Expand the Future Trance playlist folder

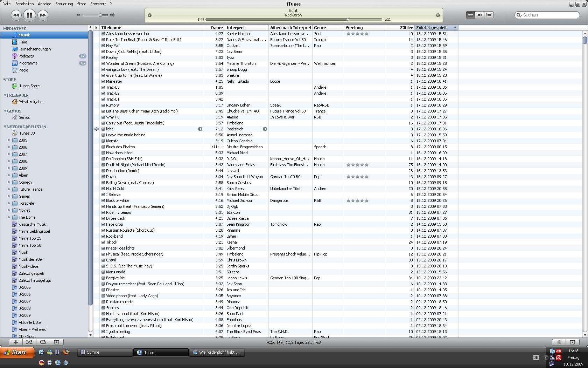pyautogui.click(x=9, y=189)
